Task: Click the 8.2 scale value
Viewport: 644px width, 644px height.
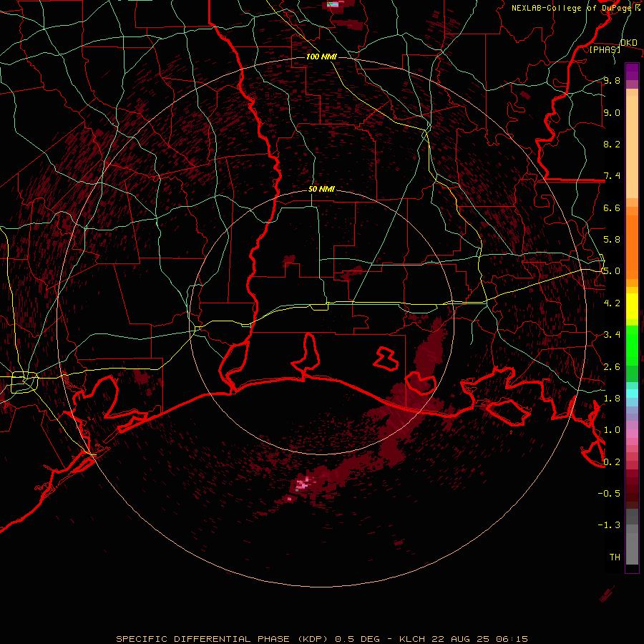Action: coord(612,145)
